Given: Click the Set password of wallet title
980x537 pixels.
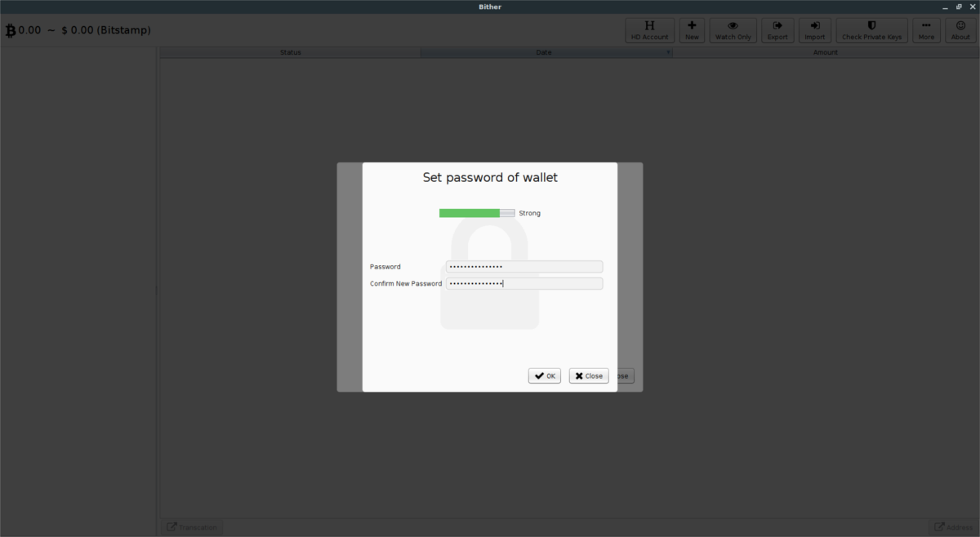Looking at the screenshot, I should pyautogui.click(x=490, y=177).
